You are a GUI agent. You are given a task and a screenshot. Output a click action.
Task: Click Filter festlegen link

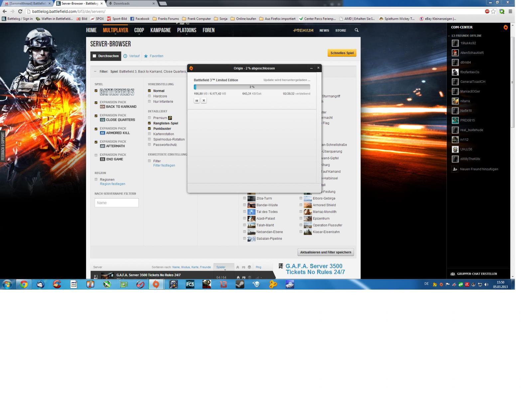coord(164,165)
